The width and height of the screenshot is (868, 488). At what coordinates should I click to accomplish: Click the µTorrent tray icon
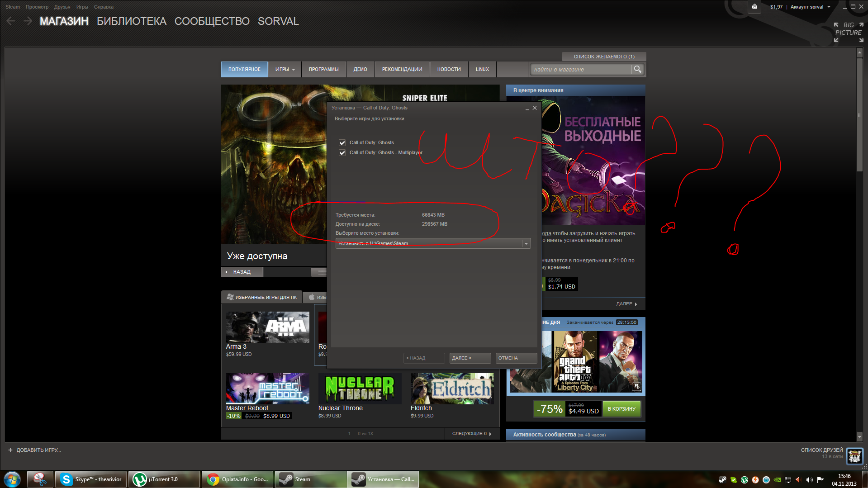[744, 480]
